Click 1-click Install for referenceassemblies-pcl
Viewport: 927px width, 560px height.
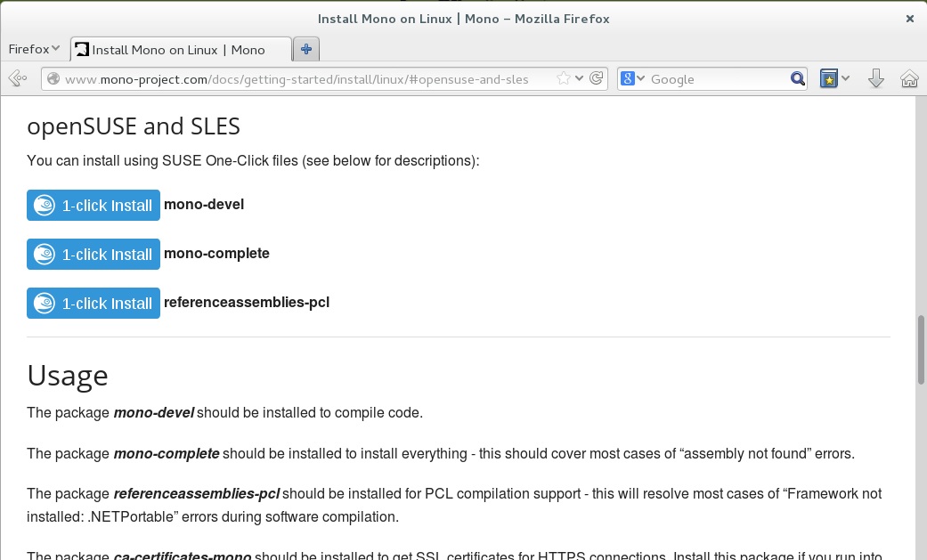tap(94, 304)
